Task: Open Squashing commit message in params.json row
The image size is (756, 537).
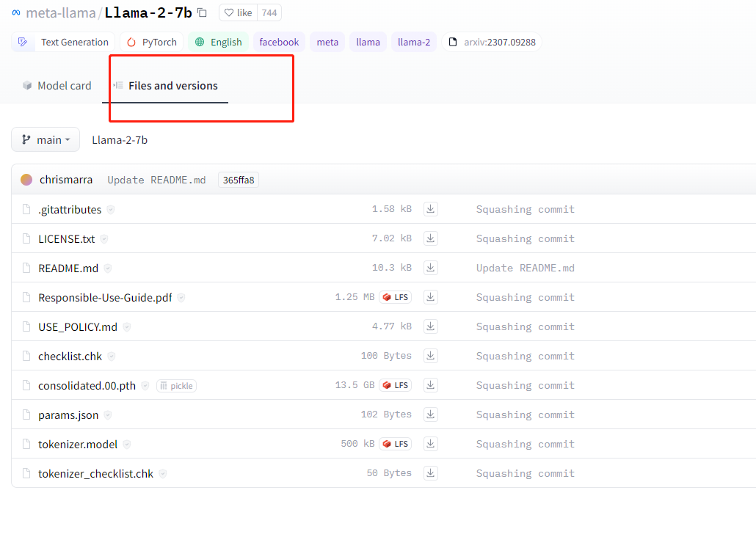Action: tap(526, 414)
